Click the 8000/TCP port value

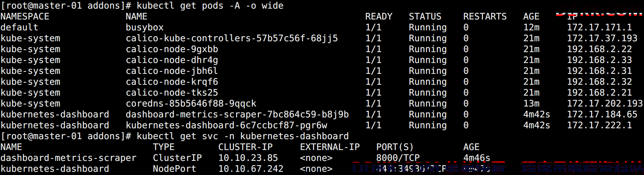click(x=398, y=158)
